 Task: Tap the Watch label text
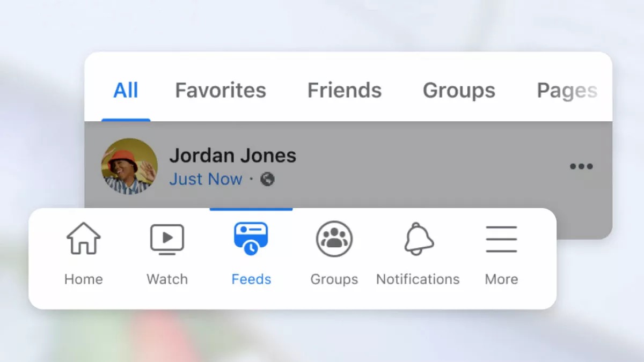click(x=167, y=279)
